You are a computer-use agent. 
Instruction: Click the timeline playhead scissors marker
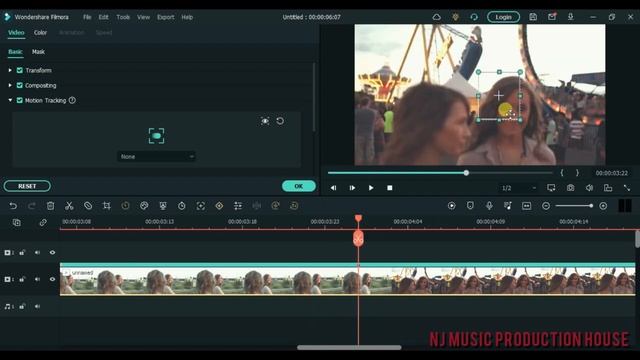click(x=358, y=238)
